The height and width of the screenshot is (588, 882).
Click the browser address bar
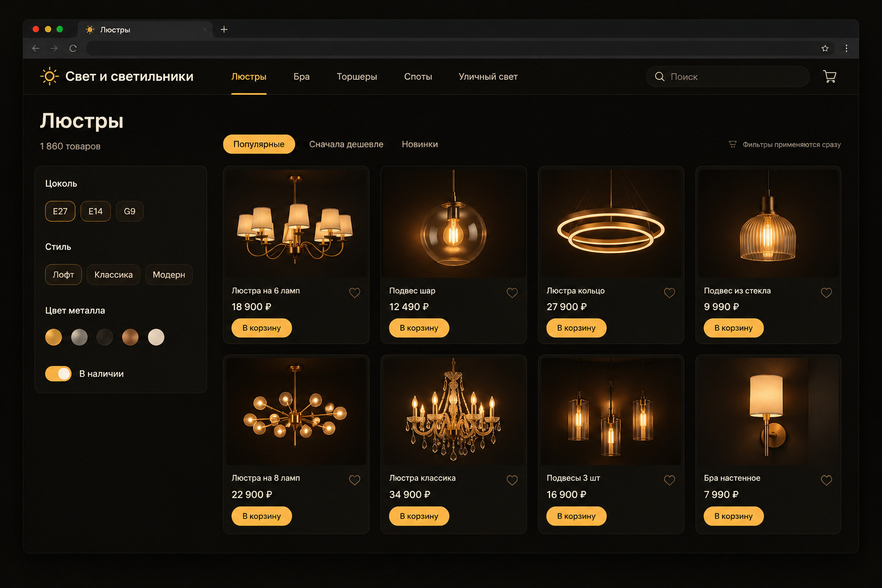pos(454,48)
